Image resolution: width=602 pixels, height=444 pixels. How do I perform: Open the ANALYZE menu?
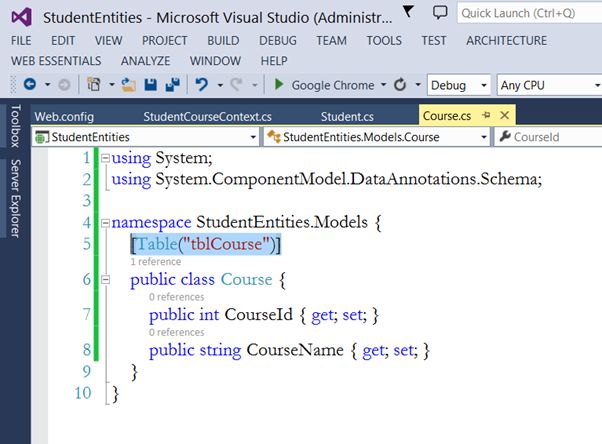tap(146, 61)
